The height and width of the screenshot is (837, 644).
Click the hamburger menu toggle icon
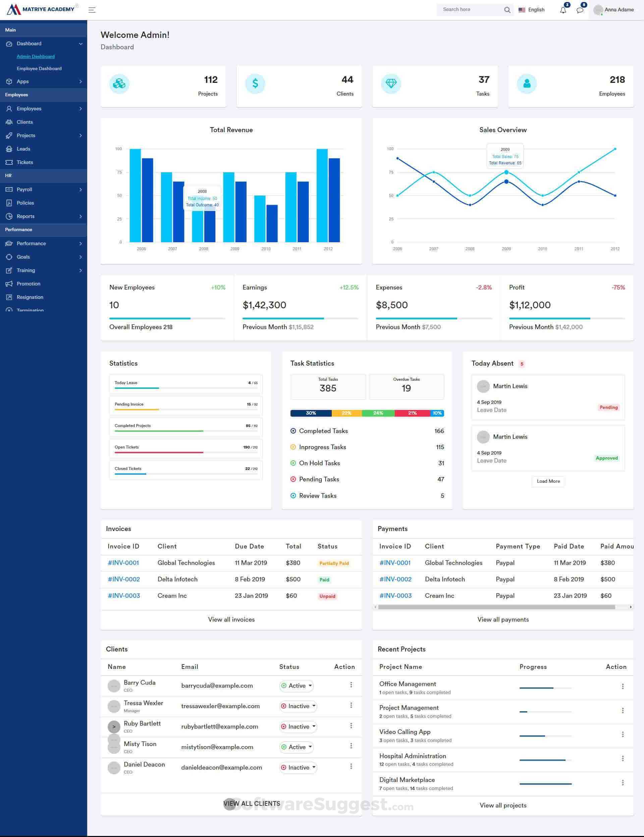(x=92, y=10)
